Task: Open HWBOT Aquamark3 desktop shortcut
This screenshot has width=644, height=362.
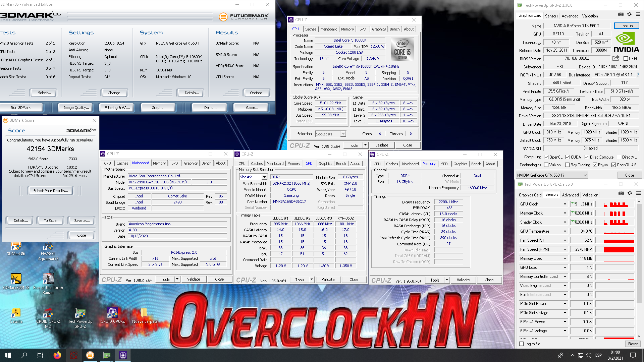Action: click(x=48, y=251)
